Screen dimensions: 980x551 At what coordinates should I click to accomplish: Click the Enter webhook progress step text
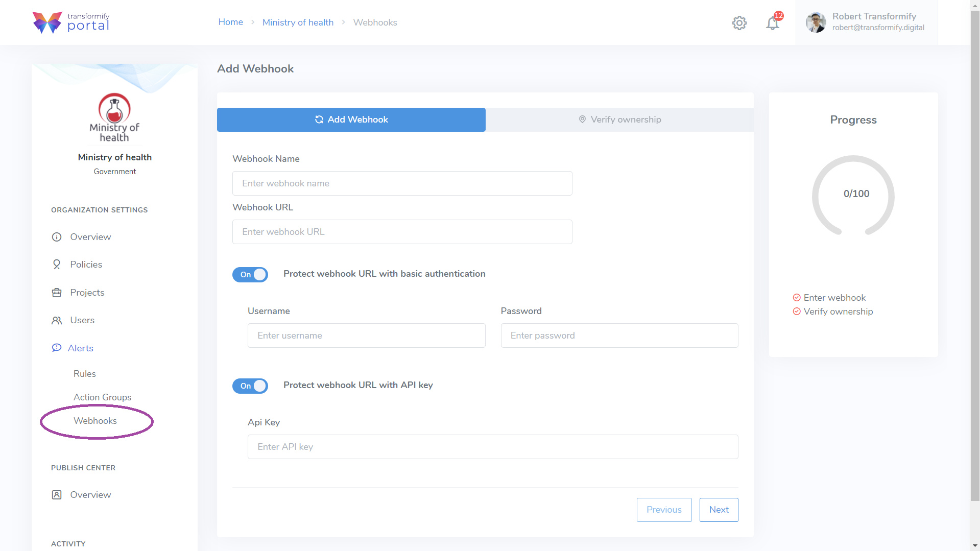pos(834,298)
